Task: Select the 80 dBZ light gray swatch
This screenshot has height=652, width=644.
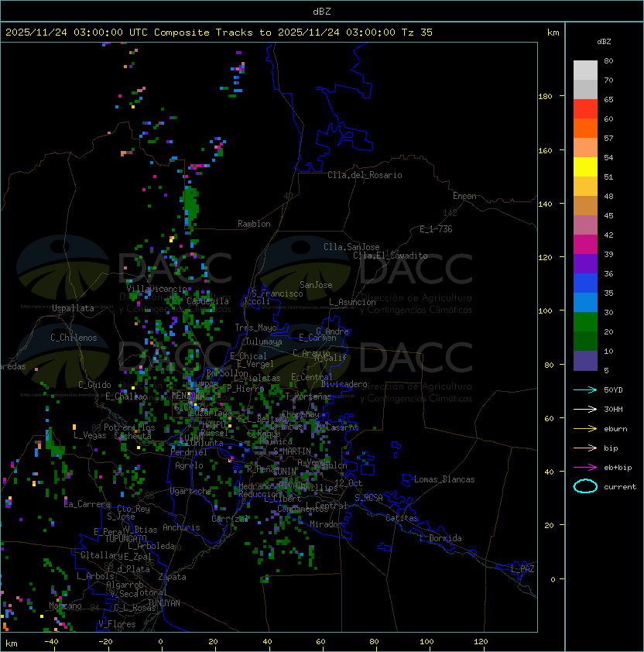Action: point(585,70)
